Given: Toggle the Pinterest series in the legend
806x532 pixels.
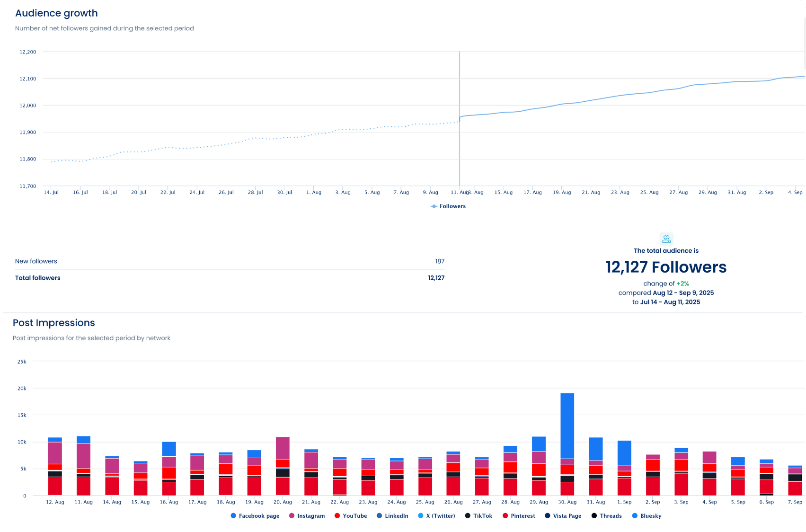Looking at the screenshot, I should (505, 515).
